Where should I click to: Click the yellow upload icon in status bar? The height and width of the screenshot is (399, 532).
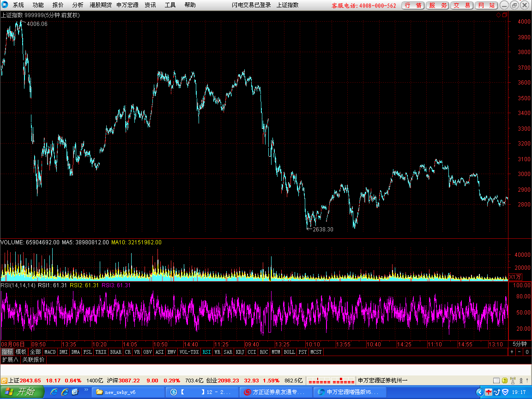504,381
